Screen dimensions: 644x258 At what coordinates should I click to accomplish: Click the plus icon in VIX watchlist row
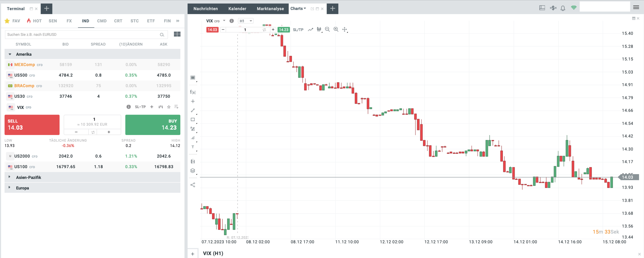[x=152, y=107]
